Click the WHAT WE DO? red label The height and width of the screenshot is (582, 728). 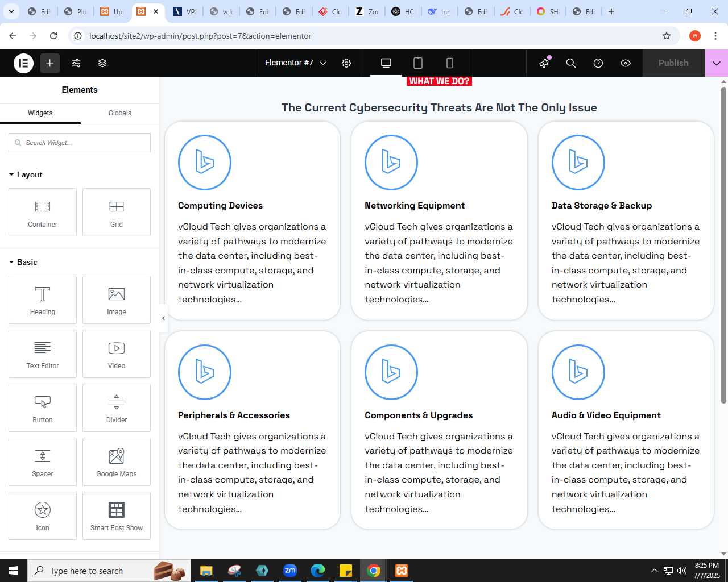440,81
